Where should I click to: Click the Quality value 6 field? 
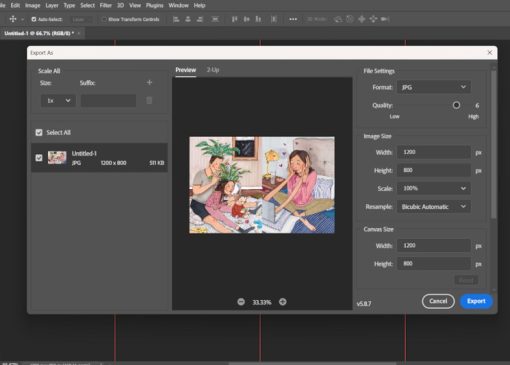(x=477, y=106)
